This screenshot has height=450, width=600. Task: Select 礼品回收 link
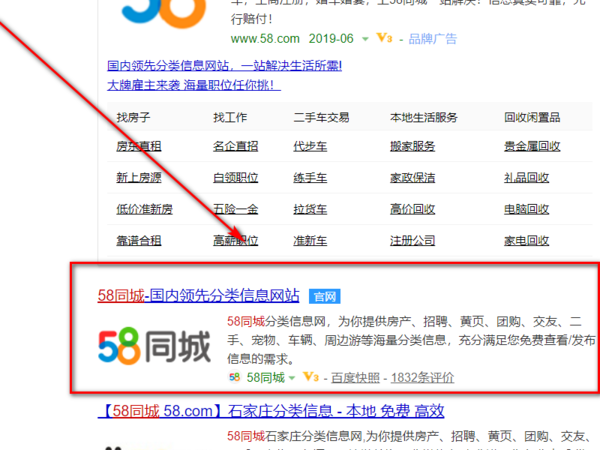527,178
